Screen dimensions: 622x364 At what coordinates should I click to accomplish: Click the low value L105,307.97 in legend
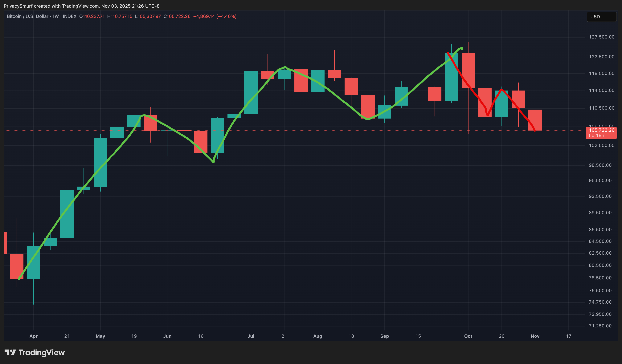(148, 16)
